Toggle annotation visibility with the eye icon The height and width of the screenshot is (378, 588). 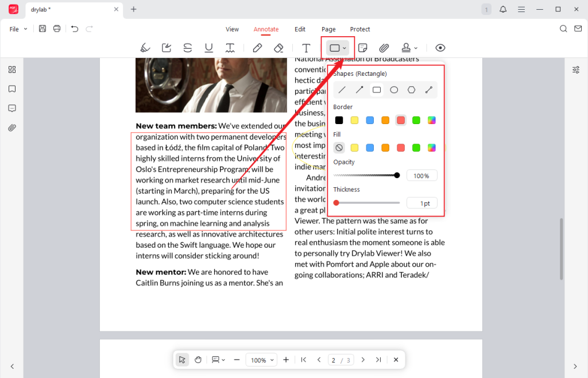click(x=440, y=48)
